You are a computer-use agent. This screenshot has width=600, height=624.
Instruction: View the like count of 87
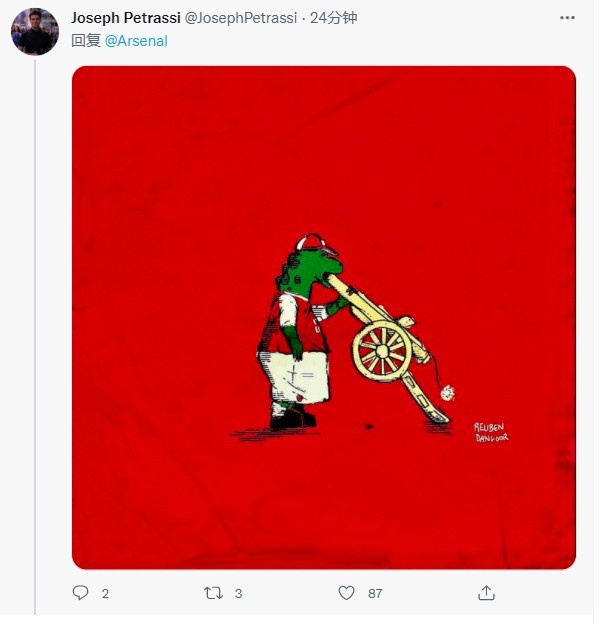375,594
